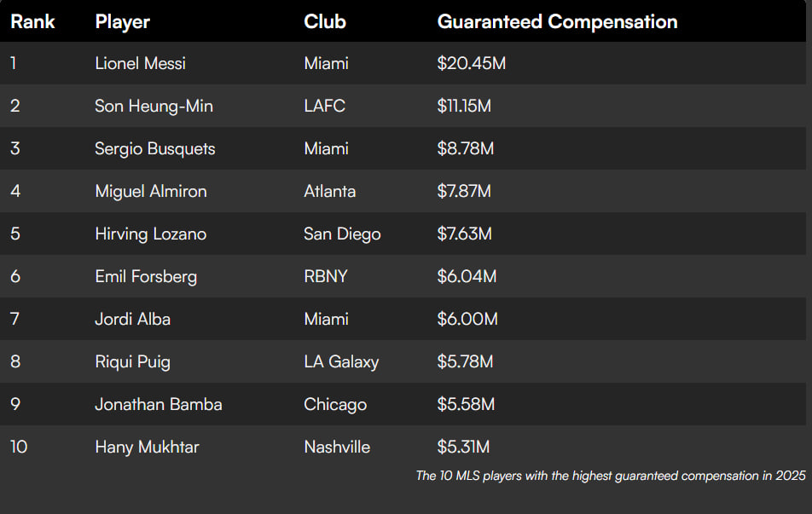This screenshot has width=812, height=514.
Task: Click the Jonathan Bamba player name
Action: point(158,405)
